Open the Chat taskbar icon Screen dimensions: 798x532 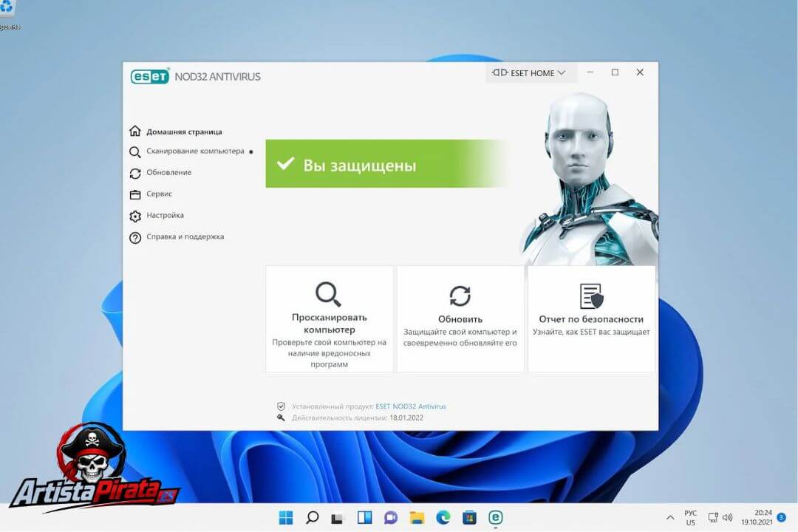click(x=391, y=518)
